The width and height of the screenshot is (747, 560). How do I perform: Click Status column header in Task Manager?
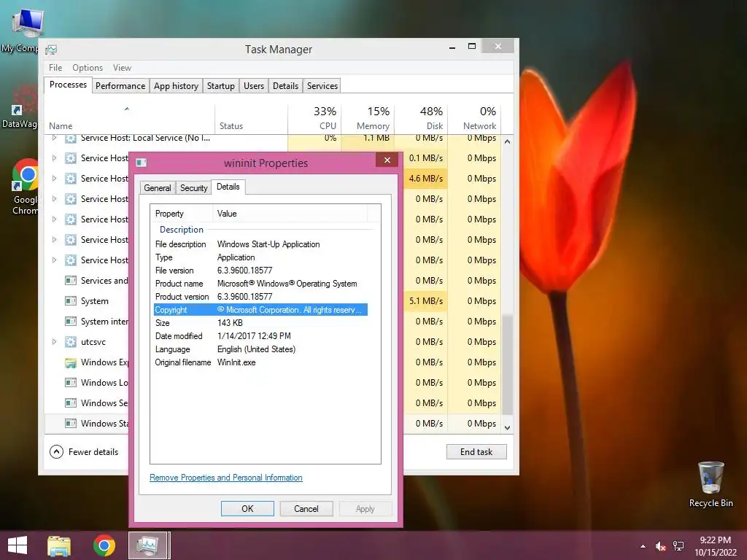click(x=252, y=117)
